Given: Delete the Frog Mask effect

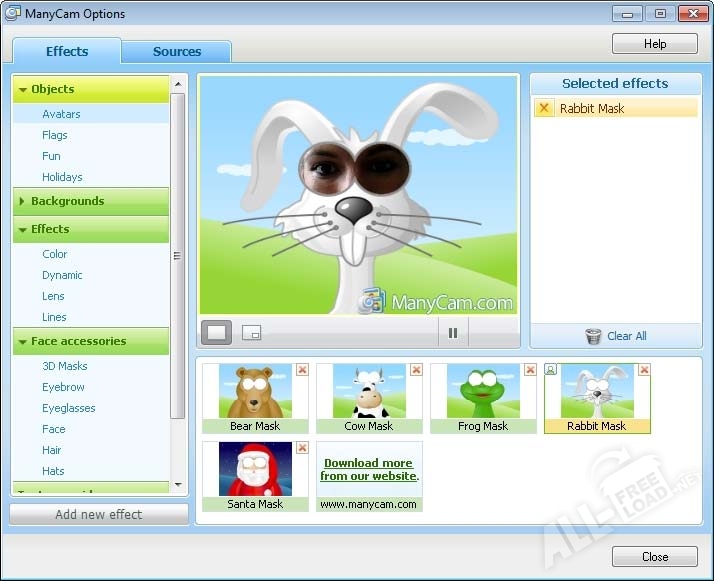Looking at the screenshot, I should (x=530, y=370).
